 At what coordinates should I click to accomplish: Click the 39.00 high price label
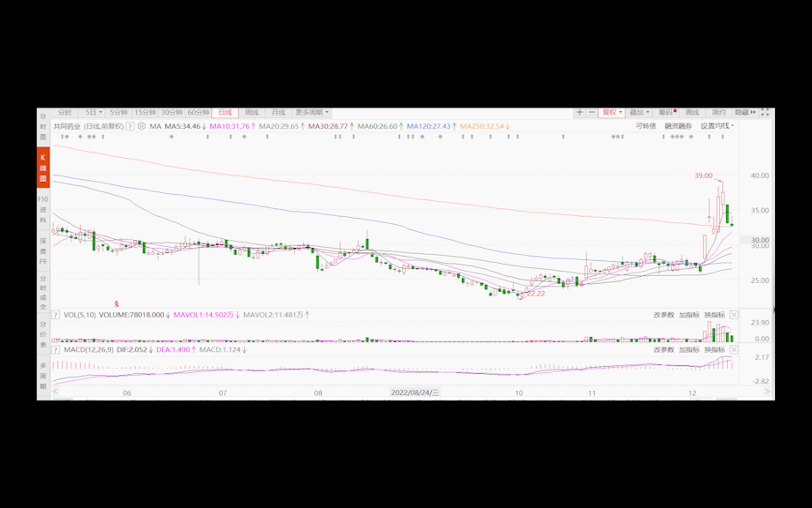(703, 176)
